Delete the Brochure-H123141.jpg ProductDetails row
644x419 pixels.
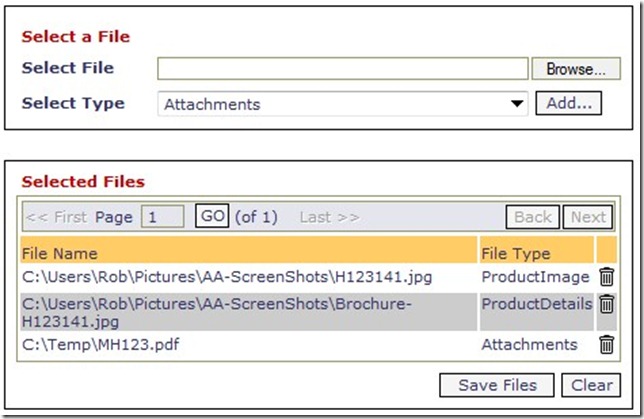(606, 305)
